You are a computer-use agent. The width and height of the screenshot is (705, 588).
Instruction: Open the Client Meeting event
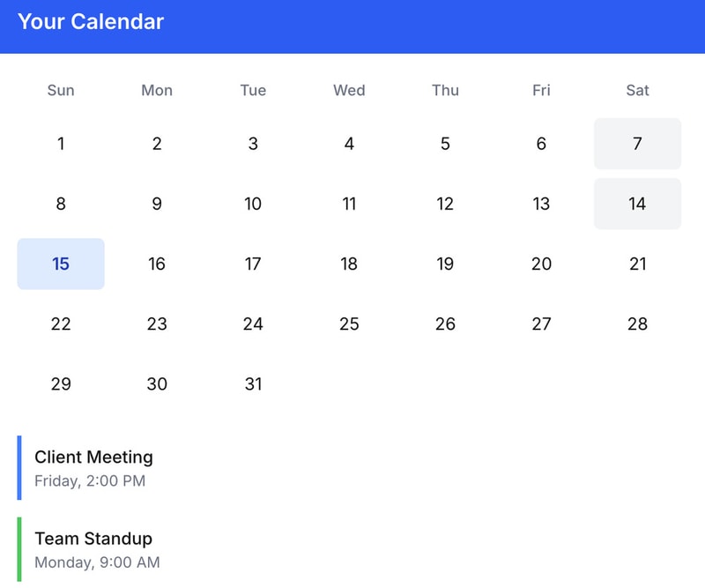point(93,468)
